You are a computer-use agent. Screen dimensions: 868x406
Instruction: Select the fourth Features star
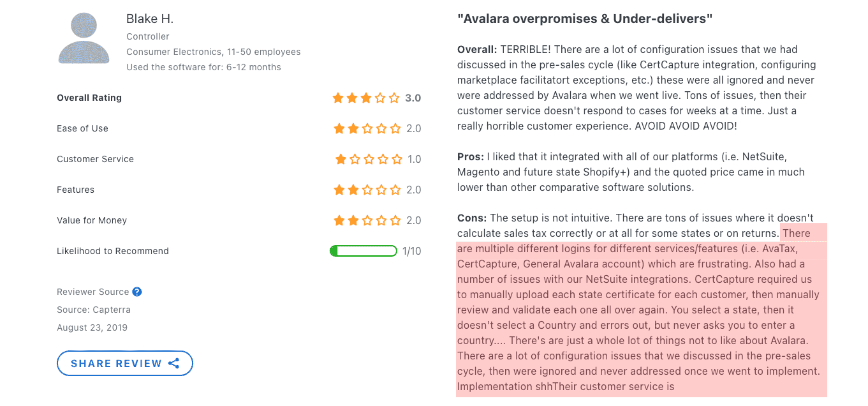[x=382, y=190]
